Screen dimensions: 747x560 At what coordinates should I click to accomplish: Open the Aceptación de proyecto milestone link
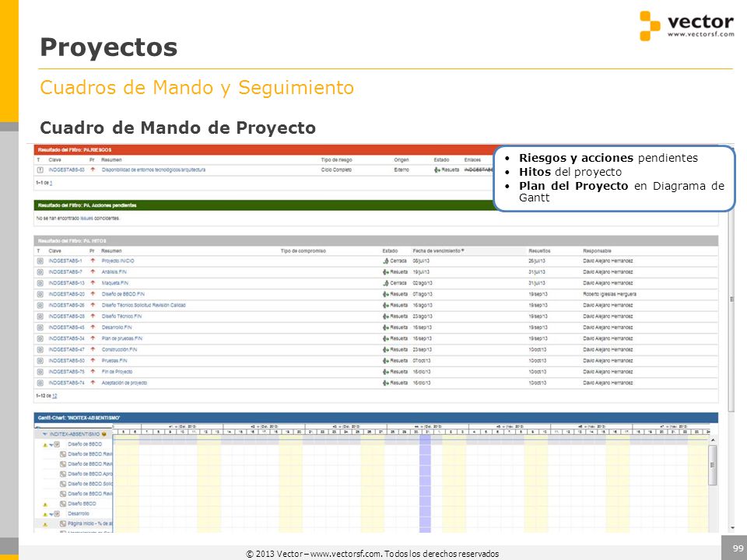tap(124, 383)
